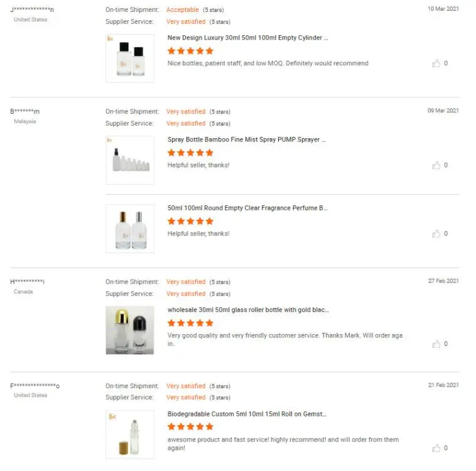Like the glass roller bottle review
This screenshot has width=476, height=471.
click(436, 344)
